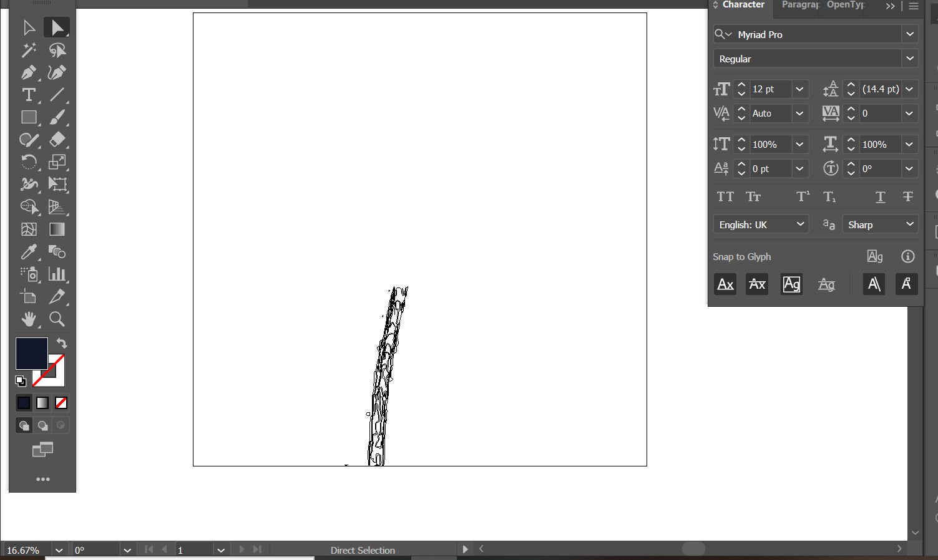Click the dark navy Fill color swatch
The image size is (938, 560).
(x=32, y=354)
